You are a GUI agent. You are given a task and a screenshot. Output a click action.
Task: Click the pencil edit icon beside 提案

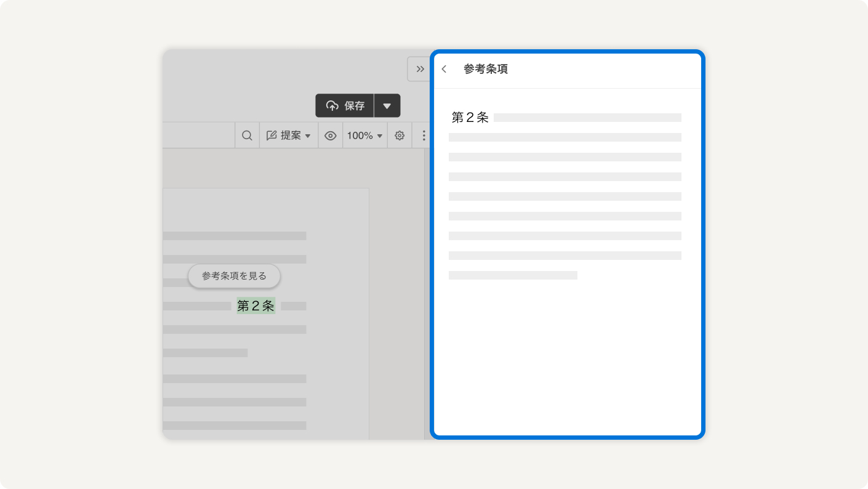(271, 135)
